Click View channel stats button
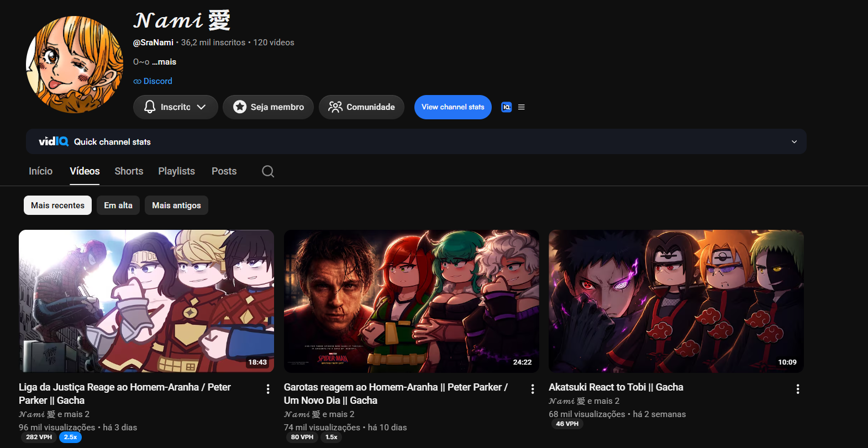Viewport: 868px width, 448px height. tap(453, 107)
